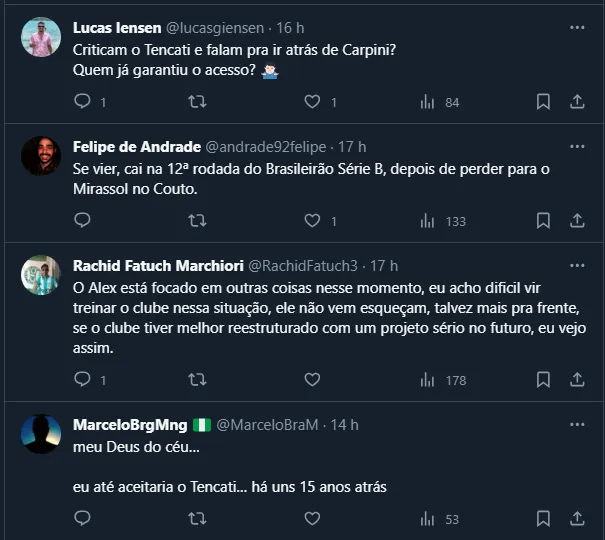Repost Lucas Iensen's tweet
The height and width of the screenshot is (540, 605).
198,102
